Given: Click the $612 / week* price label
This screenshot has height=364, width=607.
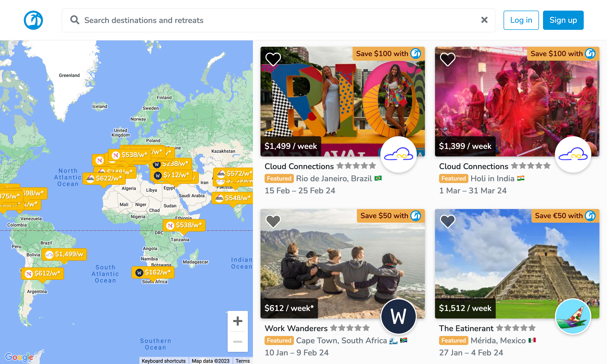Looking at the screenshot, I should [289, 308].
